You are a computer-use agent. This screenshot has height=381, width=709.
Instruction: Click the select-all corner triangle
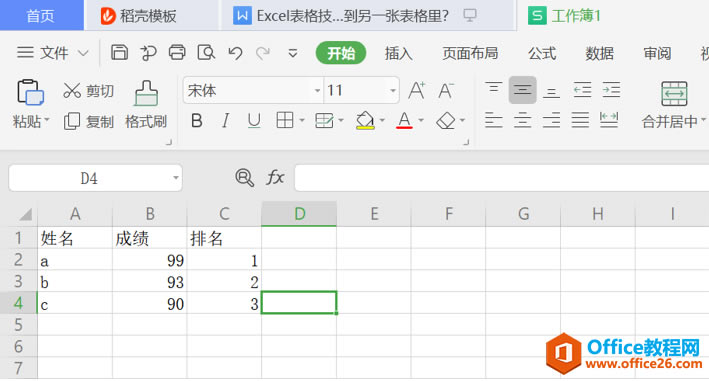tap(25, 214)
